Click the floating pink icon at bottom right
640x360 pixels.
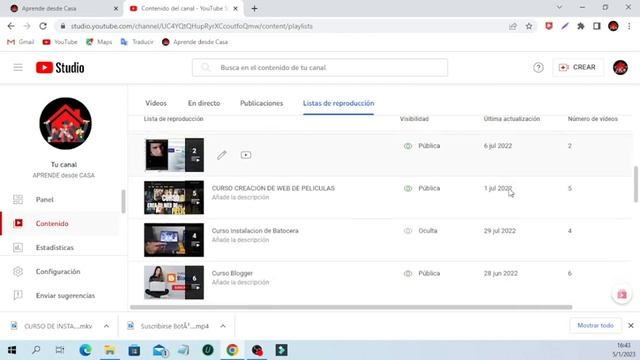622,294
